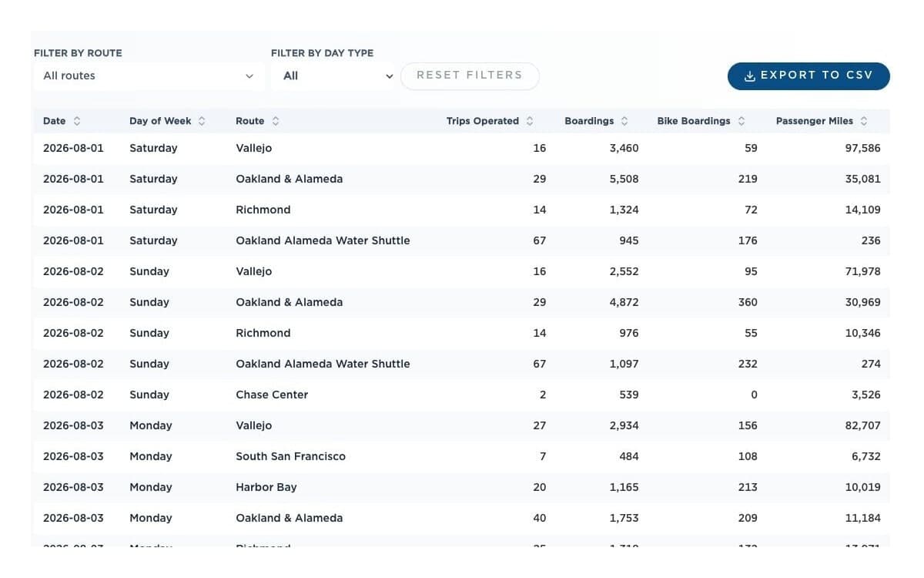
Task: Click bike boardings value 95
Action: coord(751,271)
